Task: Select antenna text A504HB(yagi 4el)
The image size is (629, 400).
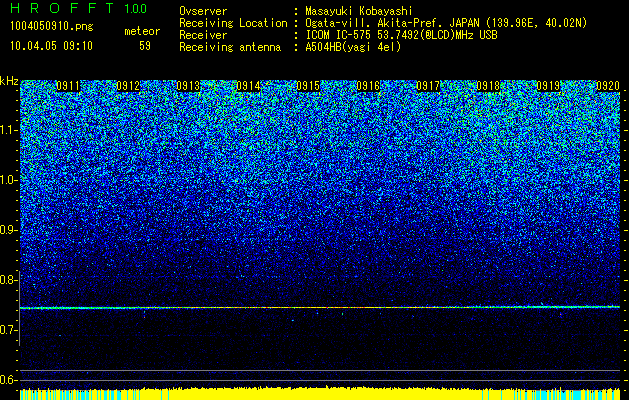Action: (353, 47)
